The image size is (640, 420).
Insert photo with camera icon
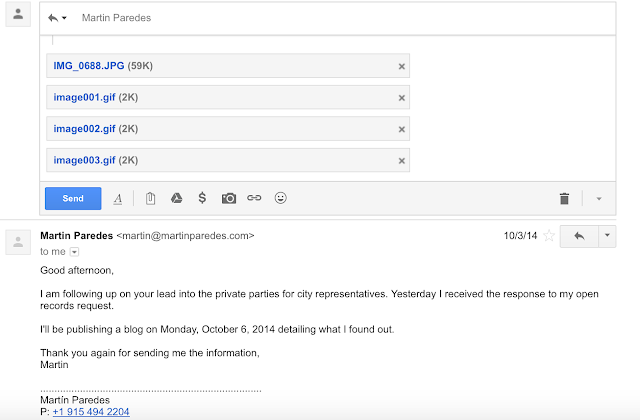tap(229, 198)
